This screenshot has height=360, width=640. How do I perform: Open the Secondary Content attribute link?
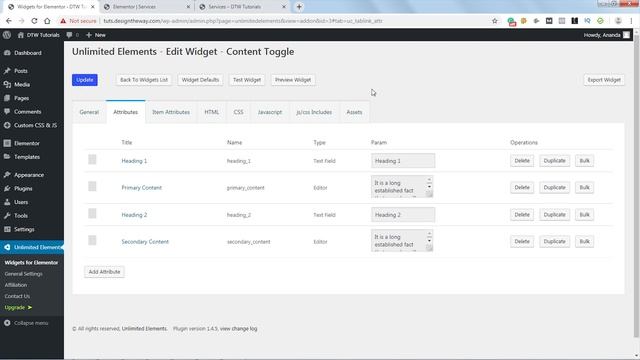[x=145, y=242]
